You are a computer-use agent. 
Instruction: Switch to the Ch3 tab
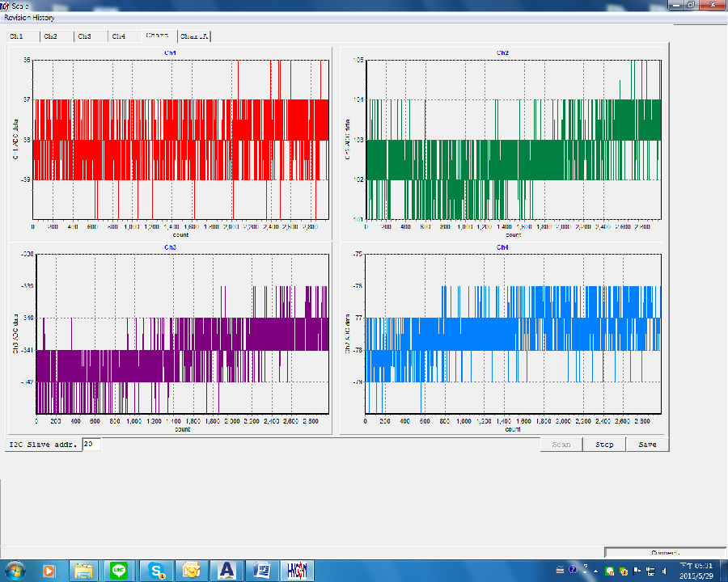pyautogui.click(x=91, y=36)
